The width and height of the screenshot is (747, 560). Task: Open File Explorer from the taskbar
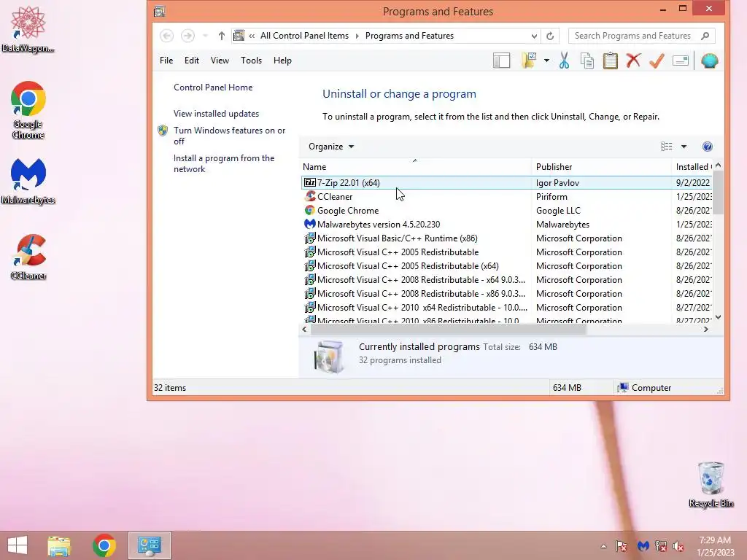59,545
